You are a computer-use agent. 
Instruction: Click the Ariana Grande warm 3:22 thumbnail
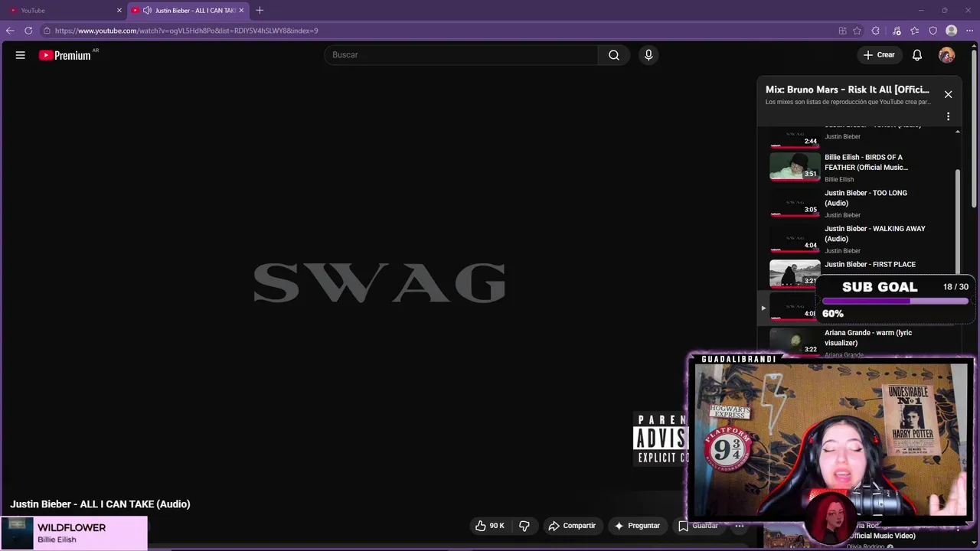[795, 342]
